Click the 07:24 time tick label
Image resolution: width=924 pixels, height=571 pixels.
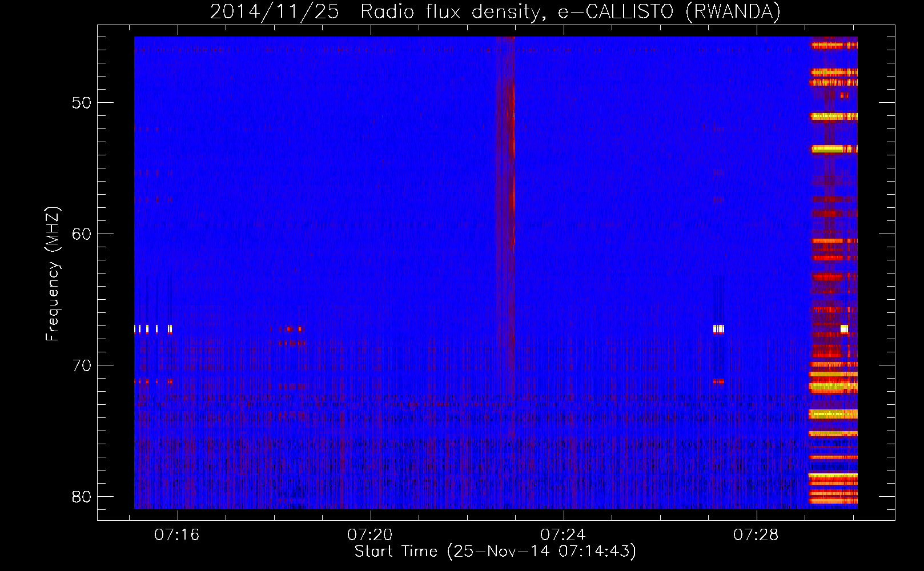pyautogui.click(x=563, y=535)
